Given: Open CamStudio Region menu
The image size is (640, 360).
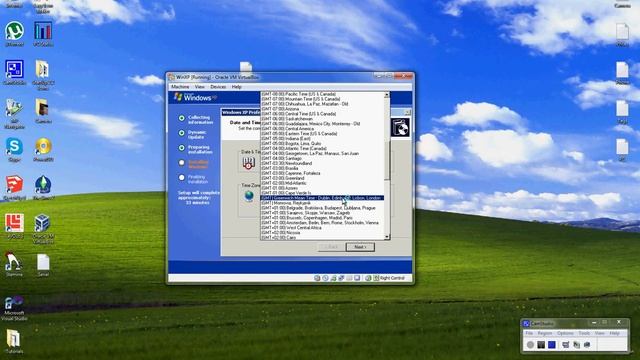Looking at the screenshot, I should 544,333.
